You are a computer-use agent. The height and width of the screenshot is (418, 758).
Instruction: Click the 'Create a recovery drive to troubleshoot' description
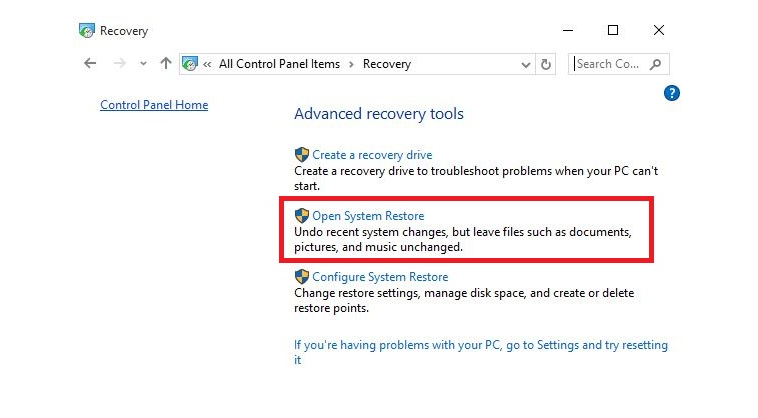click(476, 178)
